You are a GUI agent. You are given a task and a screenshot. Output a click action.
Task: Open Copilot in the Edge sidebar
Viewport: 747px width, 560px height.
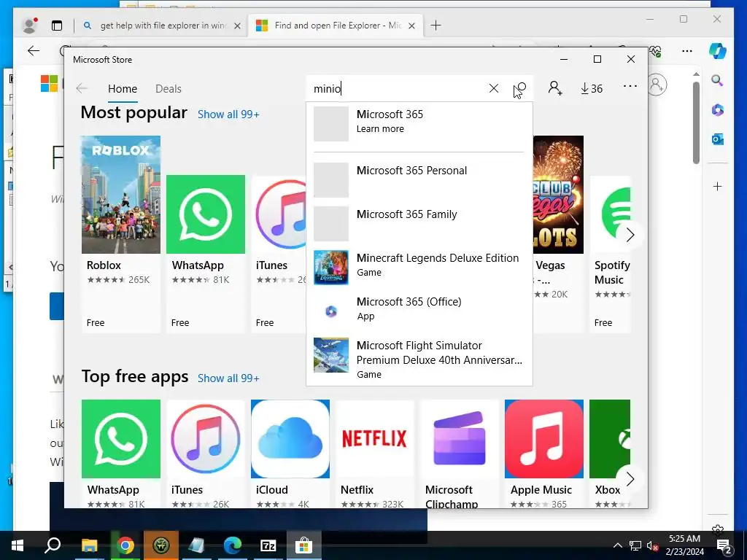point(718,51)
